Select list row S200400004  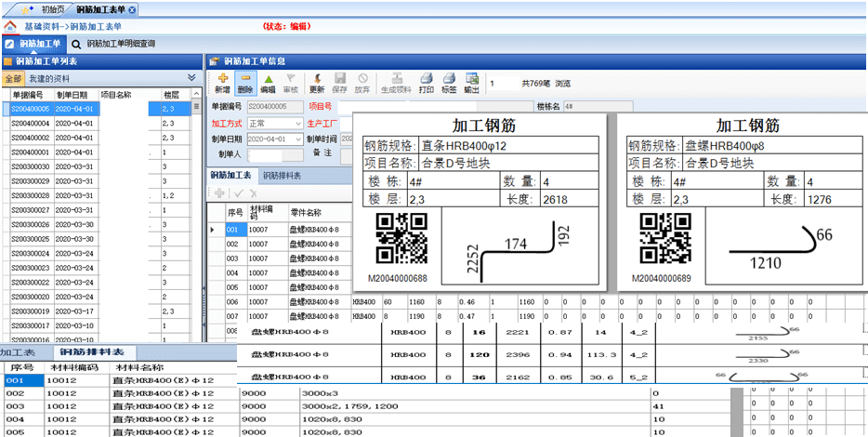point(100,123)
